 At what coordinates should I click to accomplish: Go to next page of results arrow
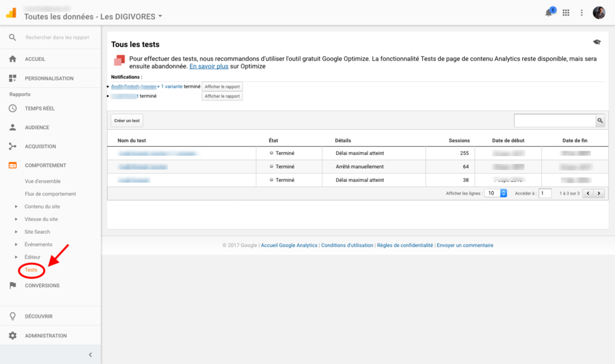pos(598,193)
